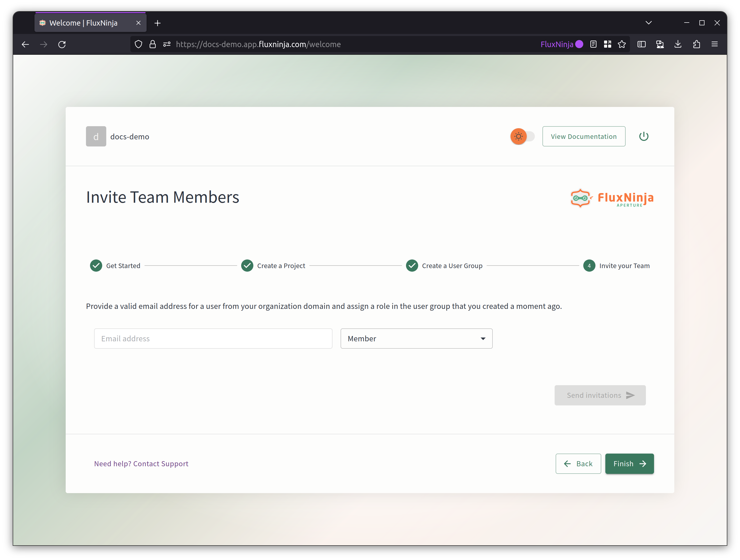Click the FluxNinja Aperture logo

(612, 198)
